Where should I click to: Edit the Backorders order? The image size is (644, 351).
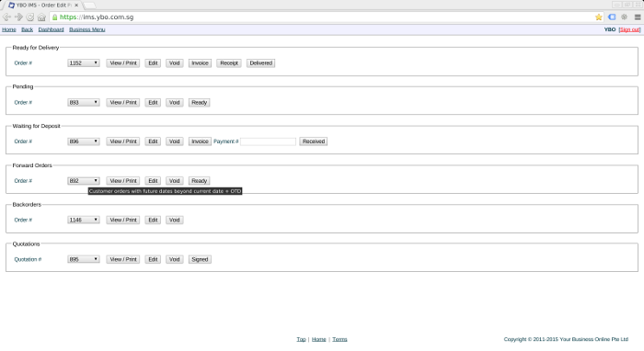pyautogui.click(x=153, y=221)
